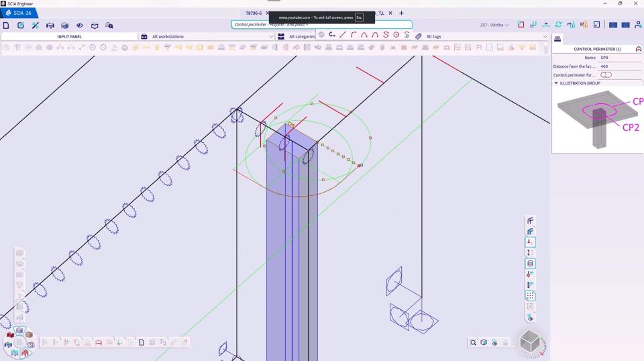Click the navigation view cube
The height and width of the screenshot is (361, 644).
coord(529,344)
